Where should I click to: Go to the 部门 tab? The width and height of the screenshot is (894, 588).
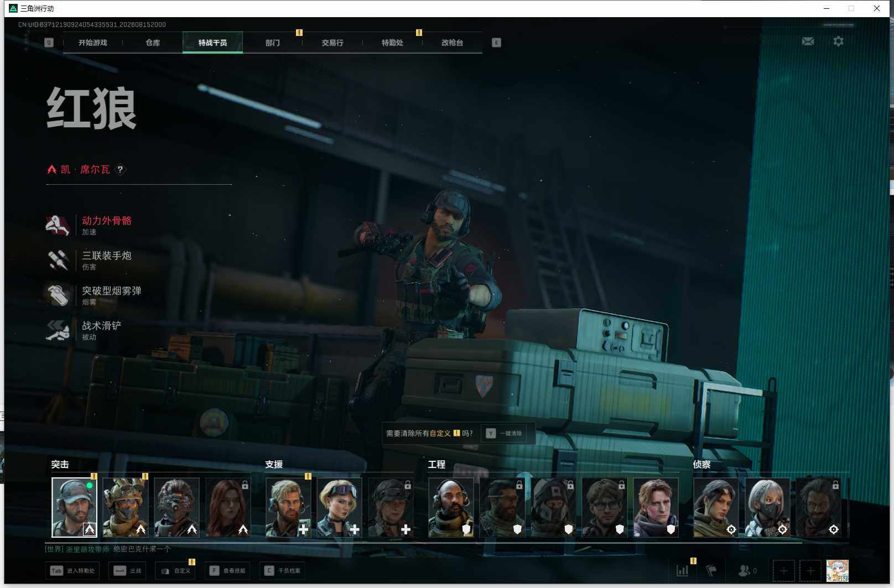(x=273, y=43)
